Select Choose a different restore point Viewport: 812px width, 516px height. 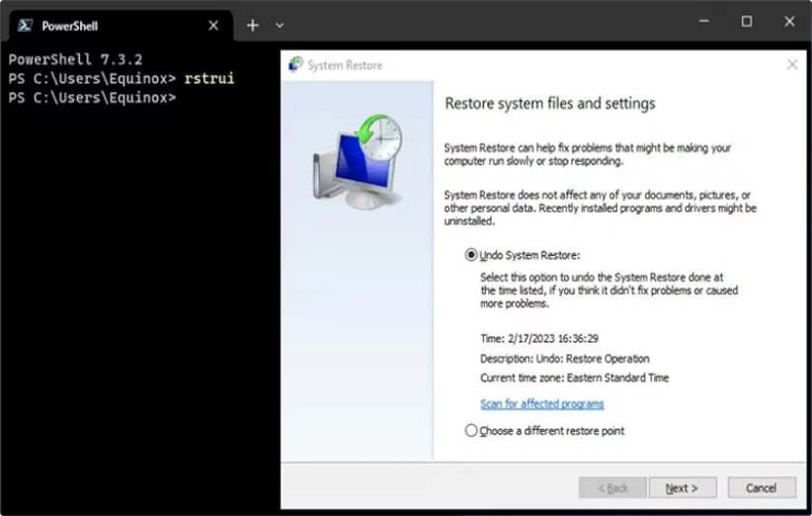click(471, 431)
